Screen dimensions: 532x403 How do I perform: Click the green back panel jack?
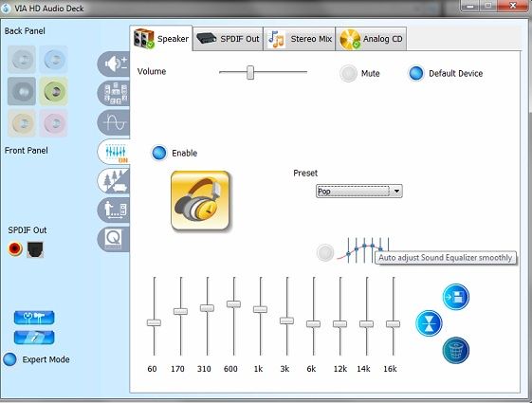pyautogui.click(x=53, y=91)
